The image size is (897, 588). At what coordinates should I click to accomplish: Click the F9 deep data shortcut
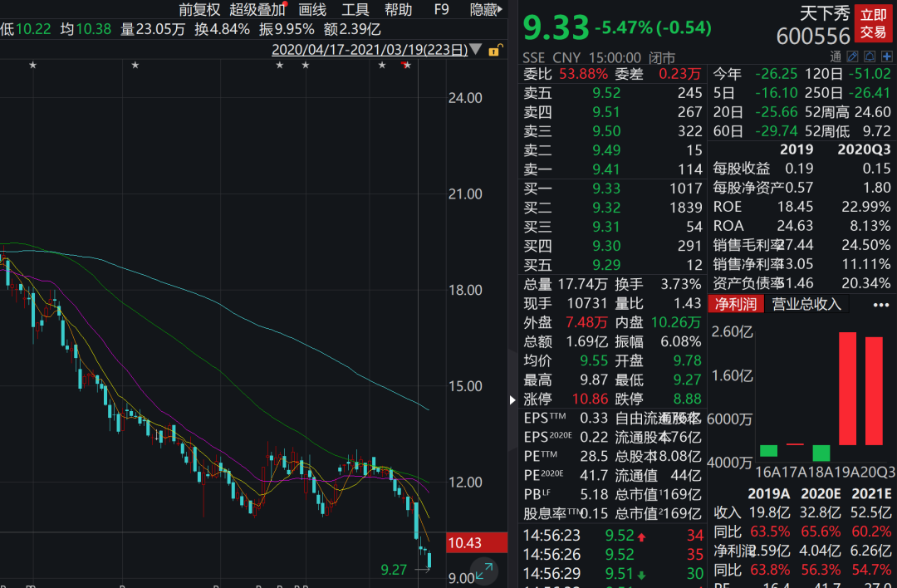pos(441,10)
